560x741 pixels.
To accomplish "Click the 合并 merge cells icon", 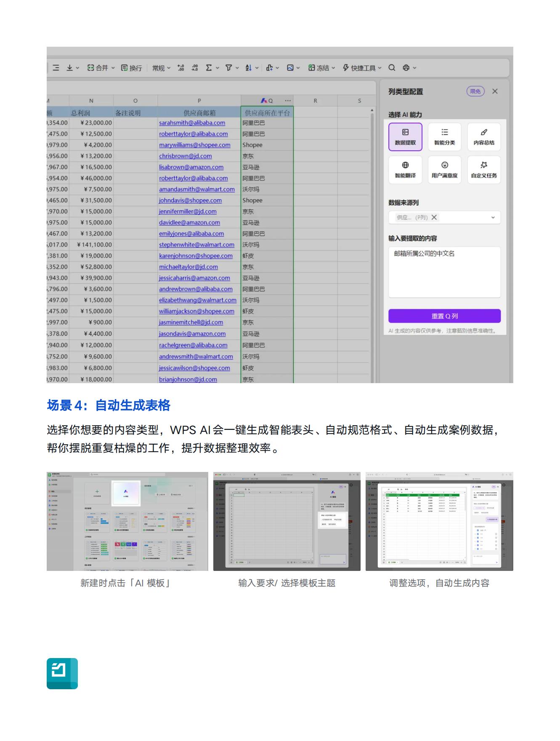I will click(x=91, y=68).
